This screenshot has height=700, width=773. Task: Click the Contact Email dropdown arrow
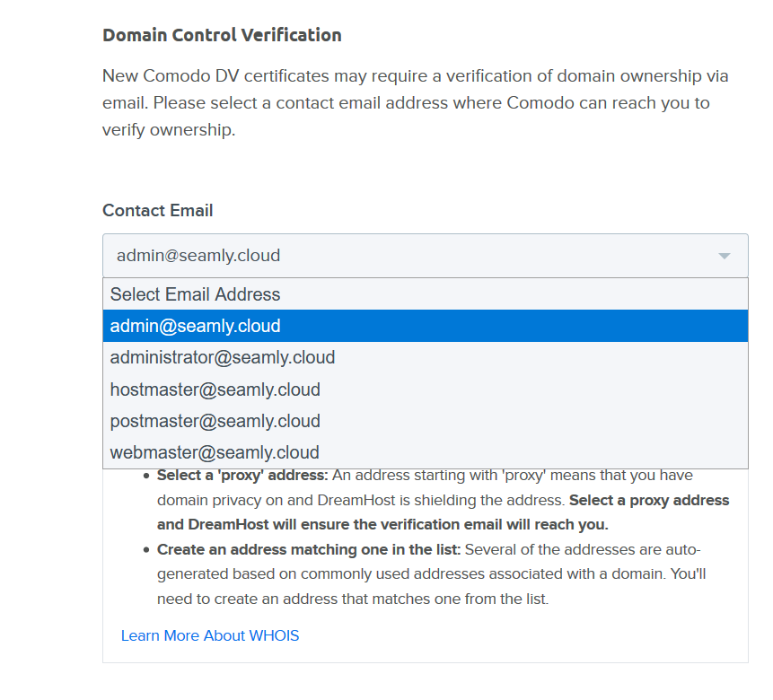(724, 257)
